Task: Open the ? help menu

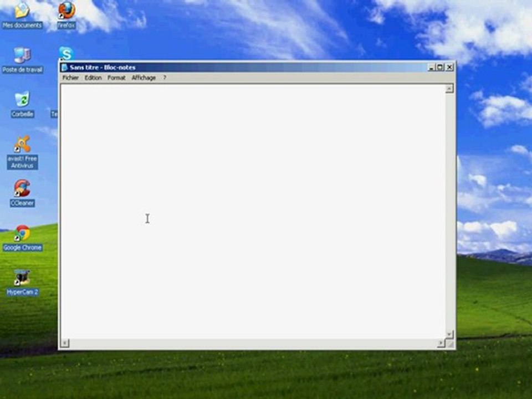Action: click(165, 78)
